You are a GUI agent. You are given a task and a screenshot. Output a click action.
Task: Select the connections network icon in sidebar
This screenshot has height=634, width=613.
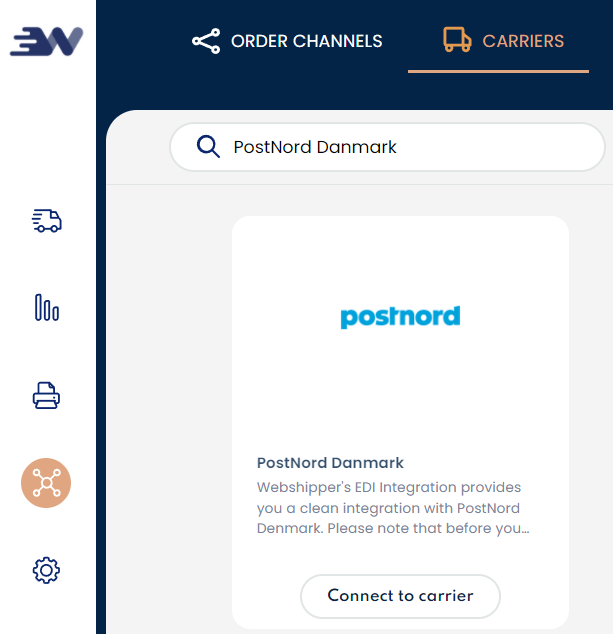click(x=46, y=483)
